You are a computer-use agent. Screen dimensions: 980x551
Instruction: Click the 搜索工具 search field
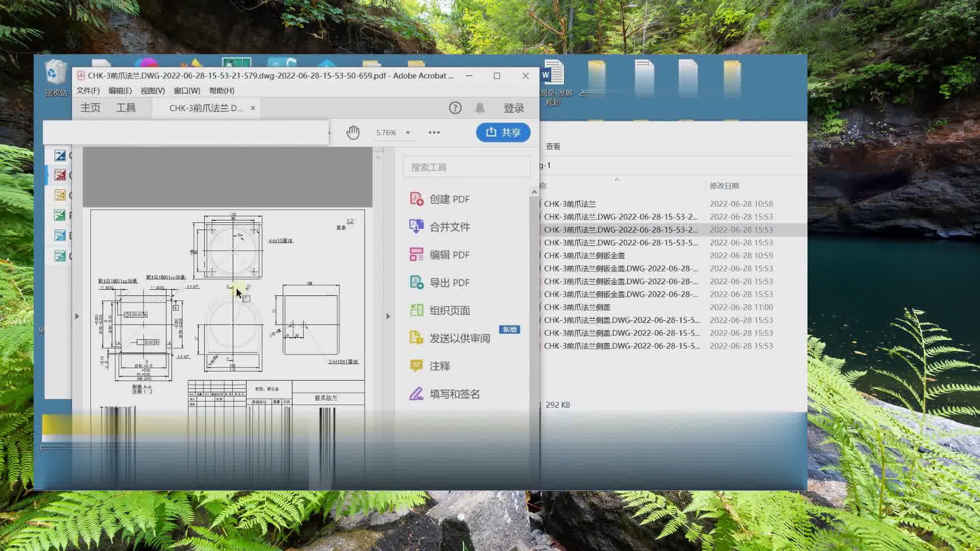[467, 167]
